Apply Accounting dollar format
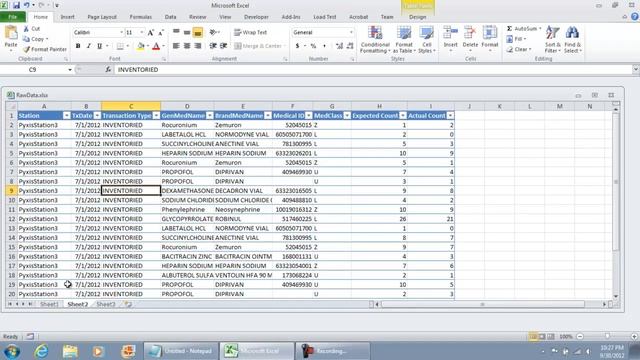The height and width of the screenshot is (360, 640). 297,46
